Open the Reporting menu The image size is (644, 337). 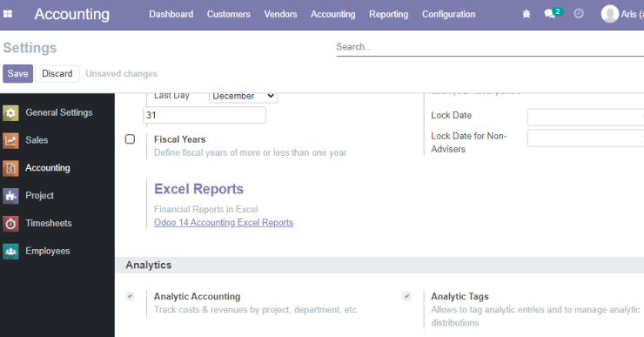click(x=388, y=15)
